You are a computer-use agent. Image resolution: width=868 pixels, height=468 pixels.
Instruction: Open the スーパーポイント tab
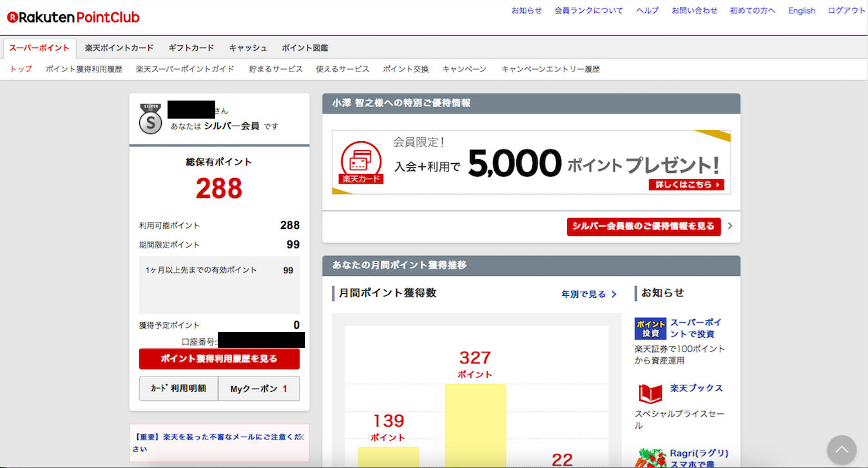(x=39, y=48)
